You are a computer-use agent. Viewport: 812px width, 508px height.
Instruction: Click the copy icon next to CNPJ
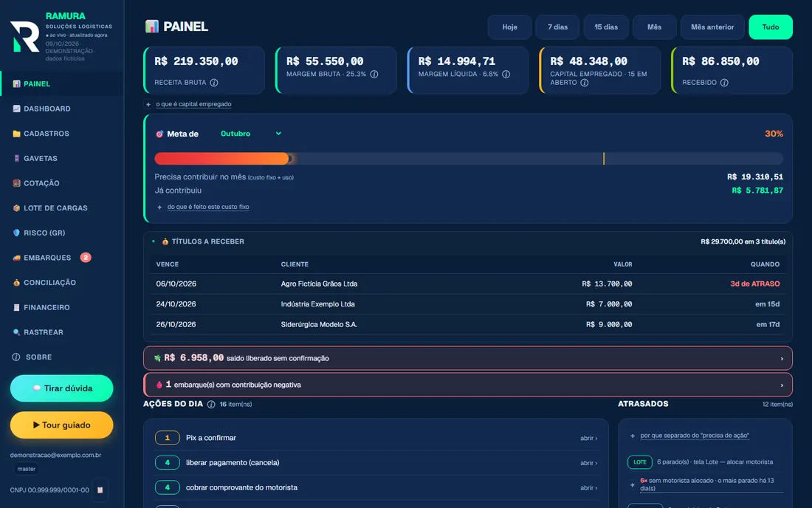[x=100, y=490]
